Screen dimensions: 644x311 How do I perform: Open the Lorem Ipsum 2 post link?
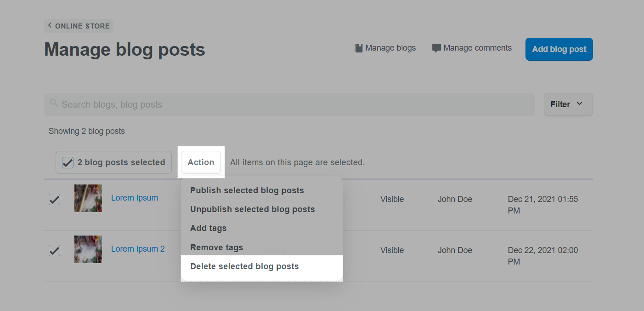[x=138, y=249]
